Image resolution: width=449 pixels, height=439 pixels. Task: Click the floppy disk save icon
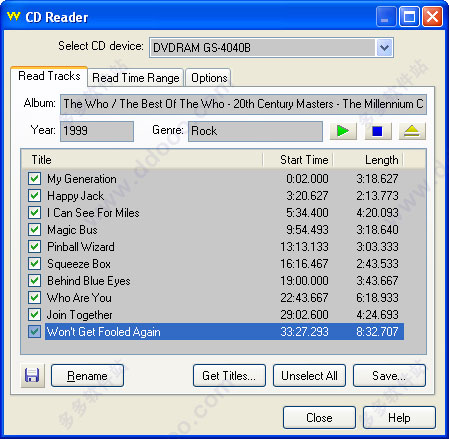point(32,375)
